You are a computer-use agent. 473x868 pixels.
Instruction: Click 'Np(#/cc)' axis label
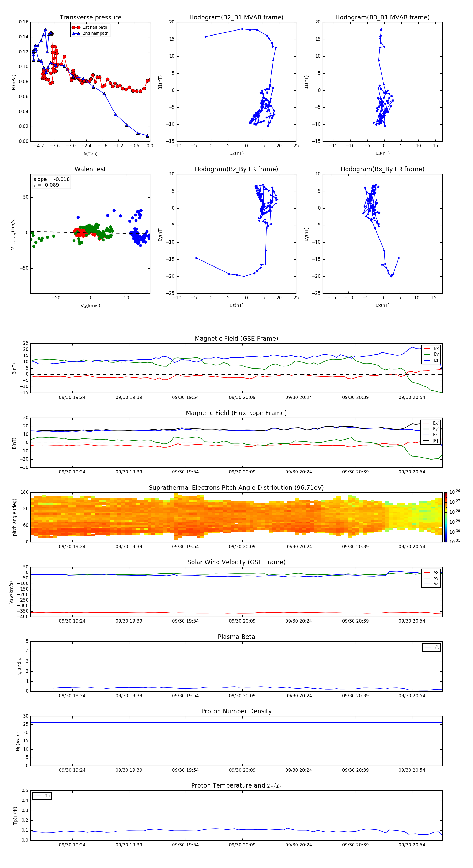18,741
